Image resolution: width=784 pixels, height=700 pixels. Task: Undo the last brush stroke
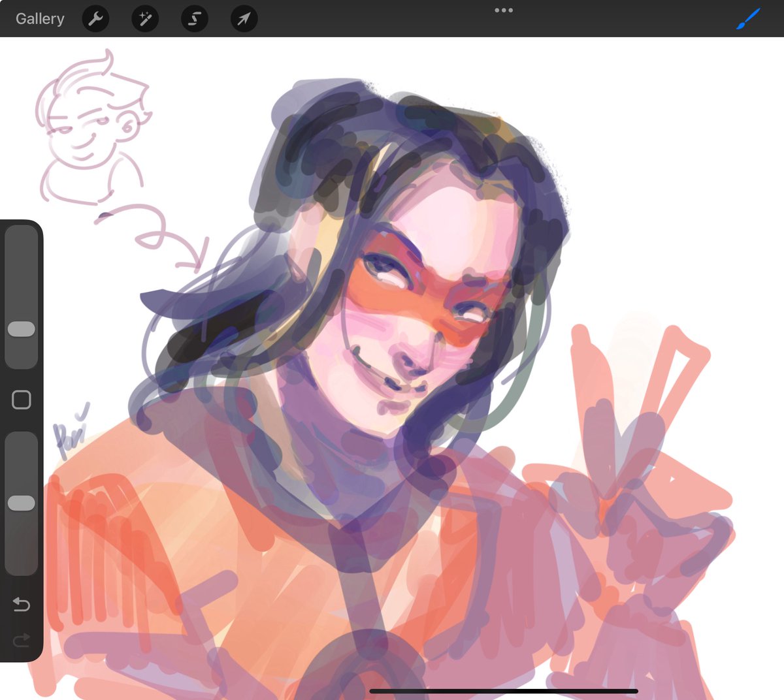(x=22, y=605)
